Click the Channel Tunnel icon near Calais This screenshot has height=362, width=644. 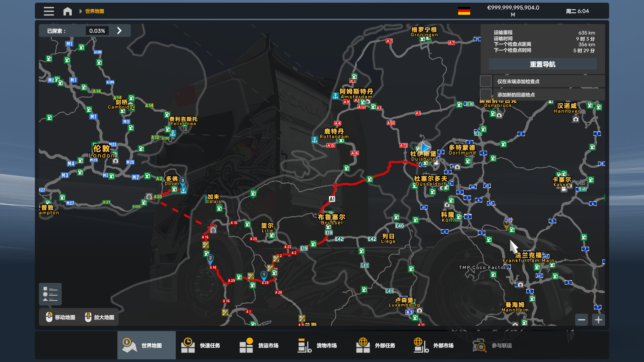pyautogui.click(x=213, y=230)
